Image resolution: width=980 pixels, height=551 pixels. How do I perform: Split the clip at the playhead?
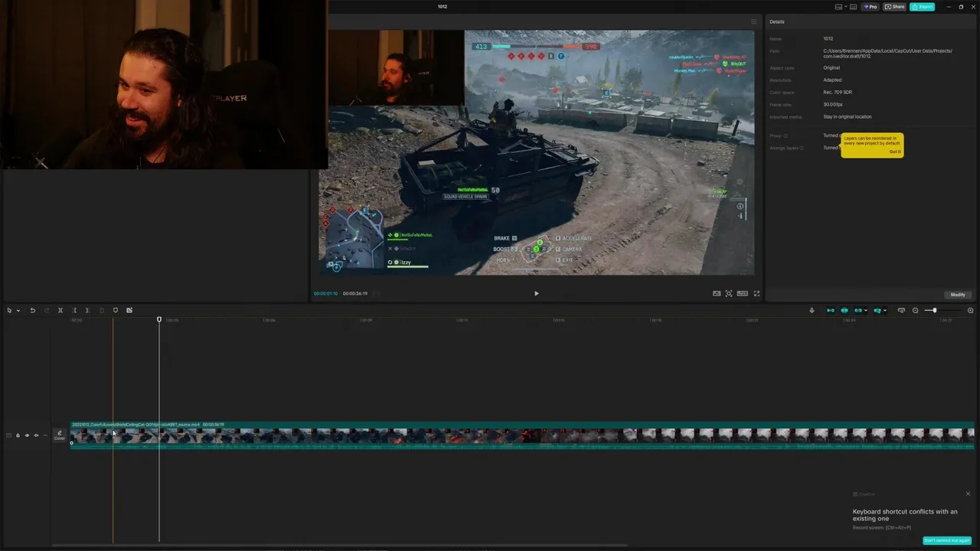[x=60, y=310]
